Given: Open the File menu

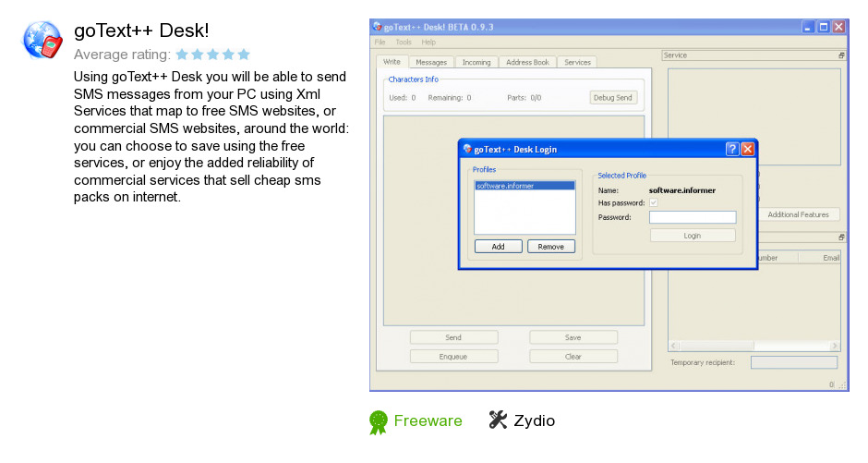Looking at the screenshot, I should (380, 43).
